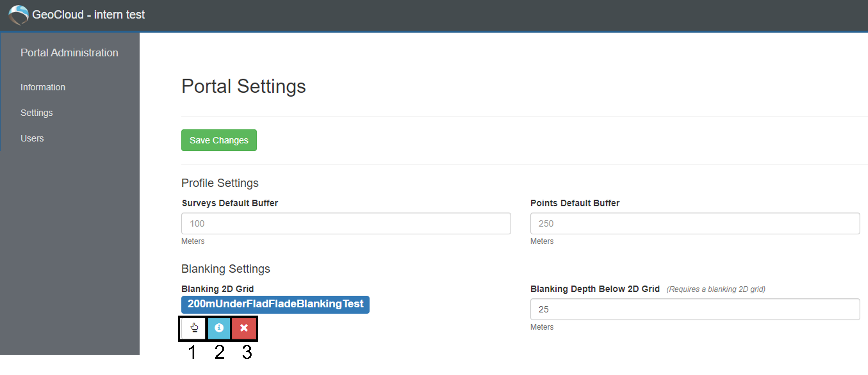Viewport: 868px width, 375px height.
Task: Open the blue info icon for blanking grid
Action: point(219,327)
